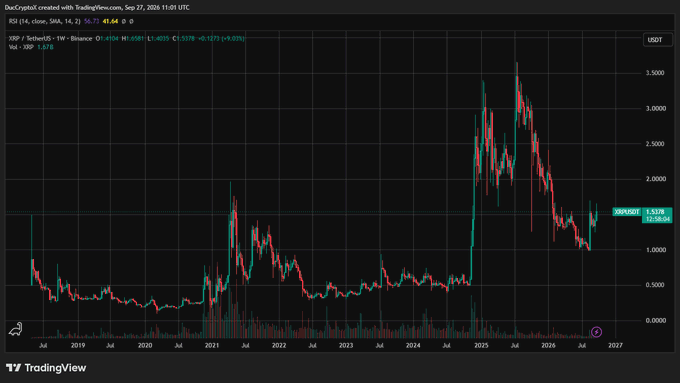Click the +0.1273 (+9.03%) change value

pos(221,38)
